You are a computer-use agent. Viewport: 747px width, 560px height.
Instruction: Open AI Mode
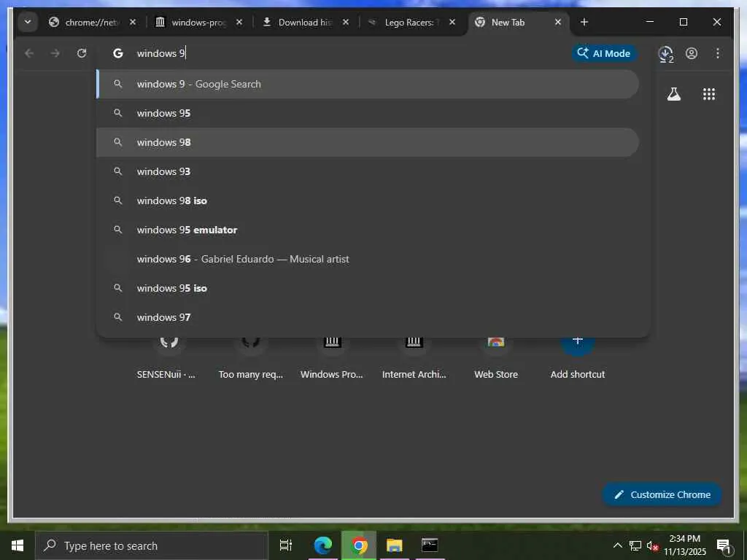(604, 53)
